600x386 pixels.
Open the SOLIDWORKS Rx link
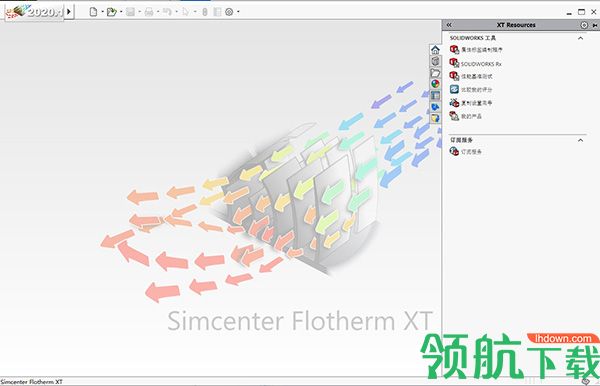pos(481,64)
